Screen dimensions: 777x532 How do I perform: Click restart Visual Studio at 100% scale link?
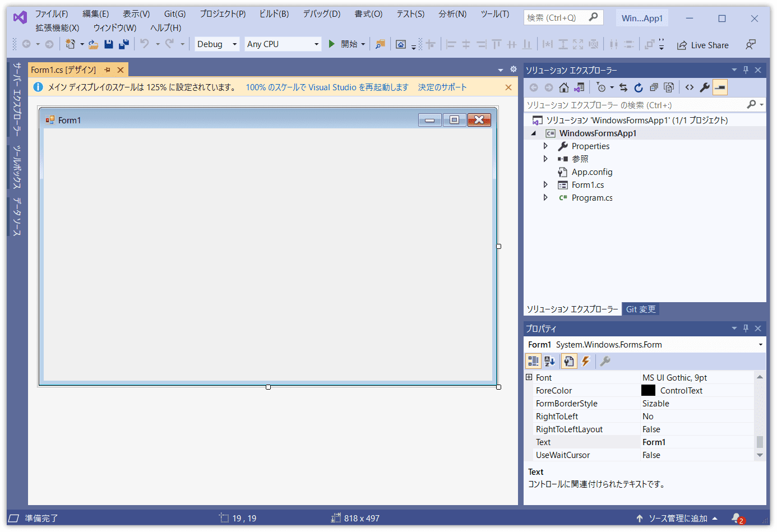pos(327,87)
